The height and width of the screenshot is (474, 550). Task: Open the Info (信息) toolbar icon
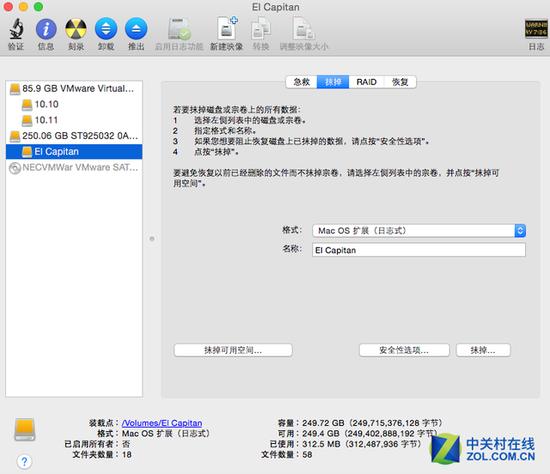[46, 29]
